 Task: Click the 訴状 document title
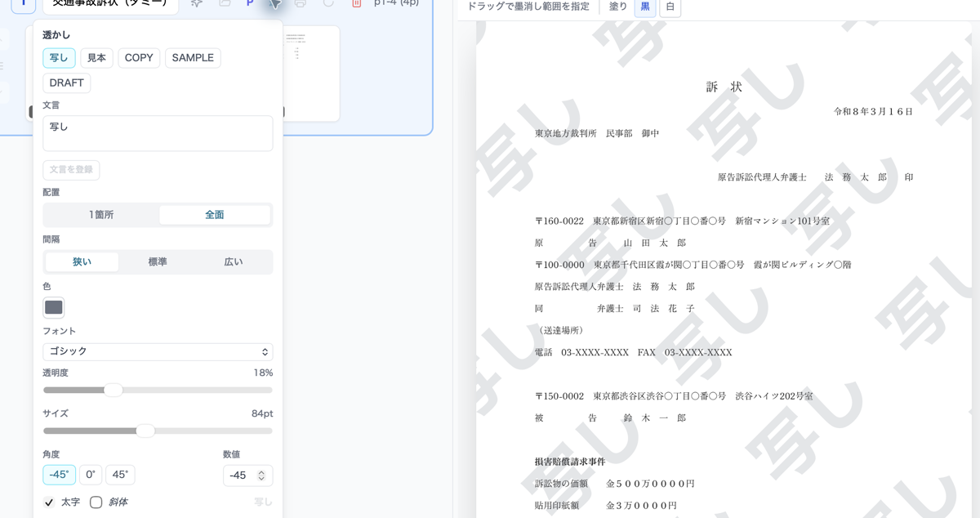[724, 87]
